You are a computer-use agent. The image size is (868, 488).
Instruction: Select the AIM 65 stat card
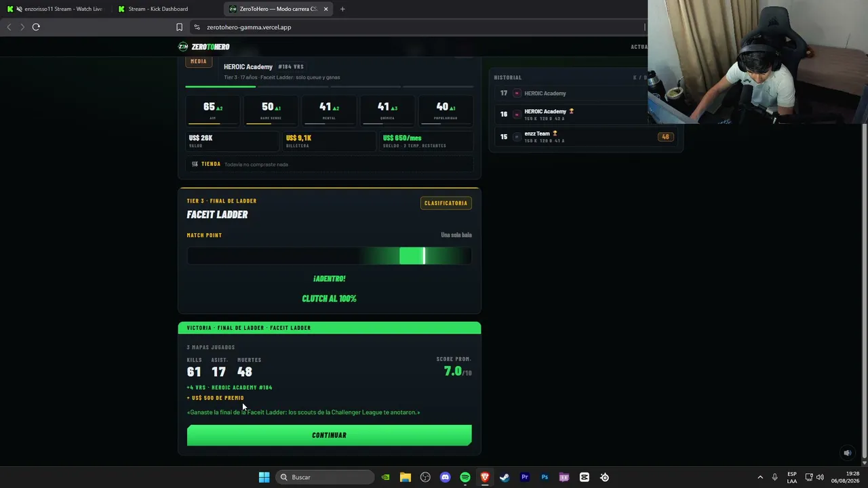click(213, 111)
